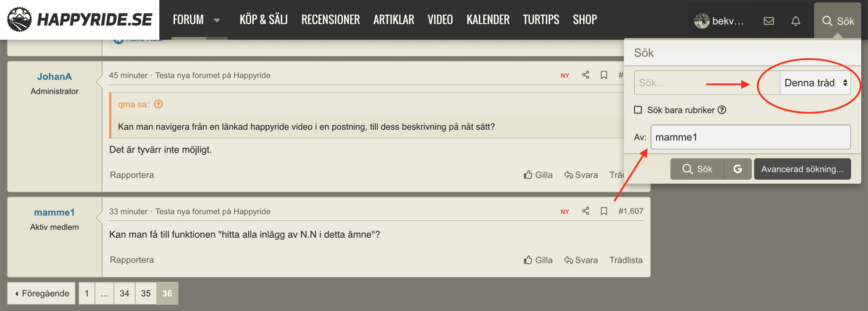
Task: Open the Köp & Sälj menu
Action: (x=264, y=20)
